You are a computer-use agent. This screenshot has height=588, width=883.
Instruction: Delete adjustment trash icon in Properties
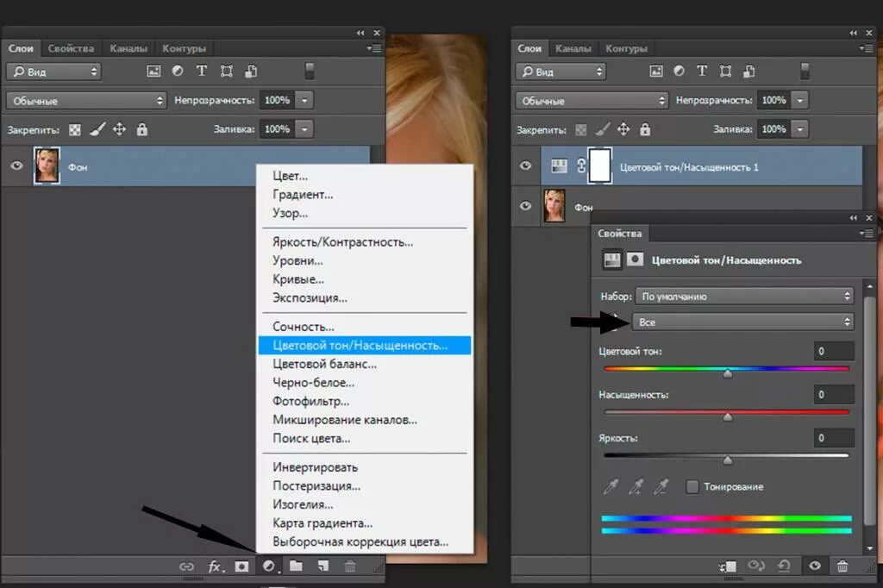tap(842, 566)
